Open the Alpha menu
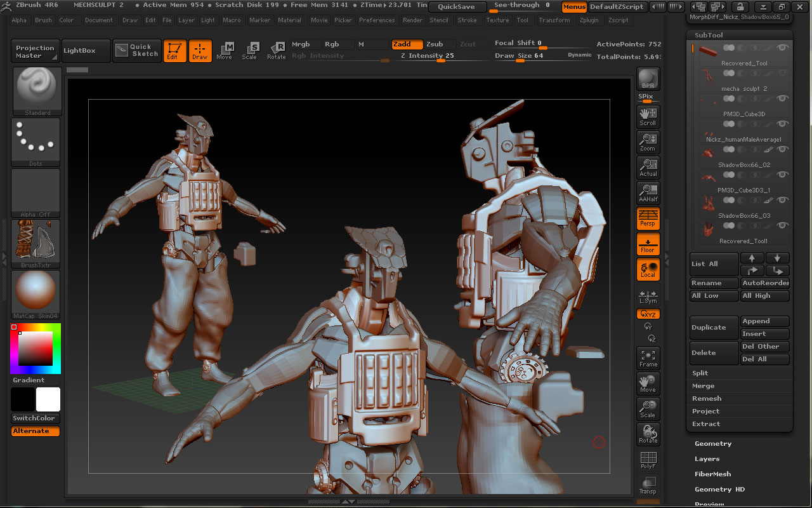This screenshot has height=508, width=812. point(19,20)
